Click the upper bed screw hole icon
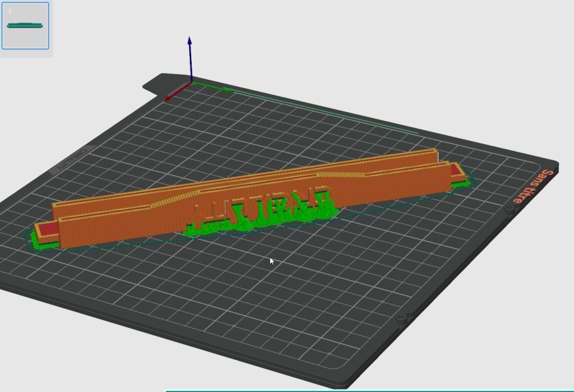Screen dimensions: 574x392 tap(509, 209)
